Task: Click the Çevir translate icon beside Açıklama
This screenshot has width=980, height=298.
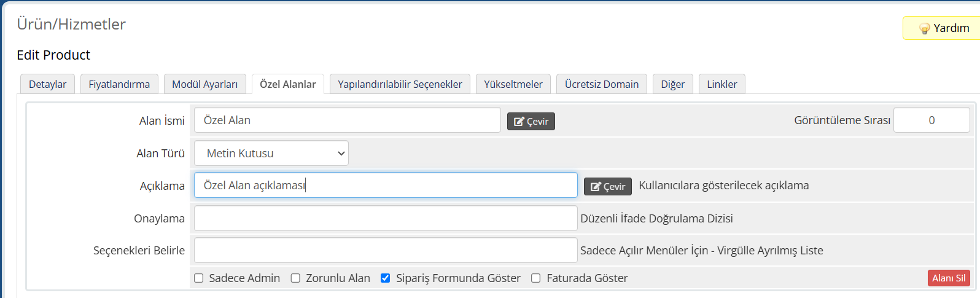Action: [596, 187]
